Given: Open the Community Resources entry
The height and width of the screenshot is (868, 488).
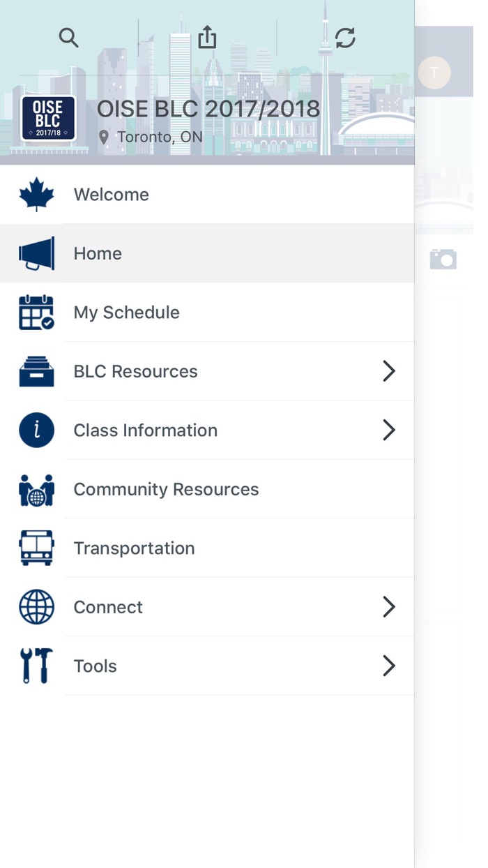Looking at the screenshot, I should coord(167,490).
